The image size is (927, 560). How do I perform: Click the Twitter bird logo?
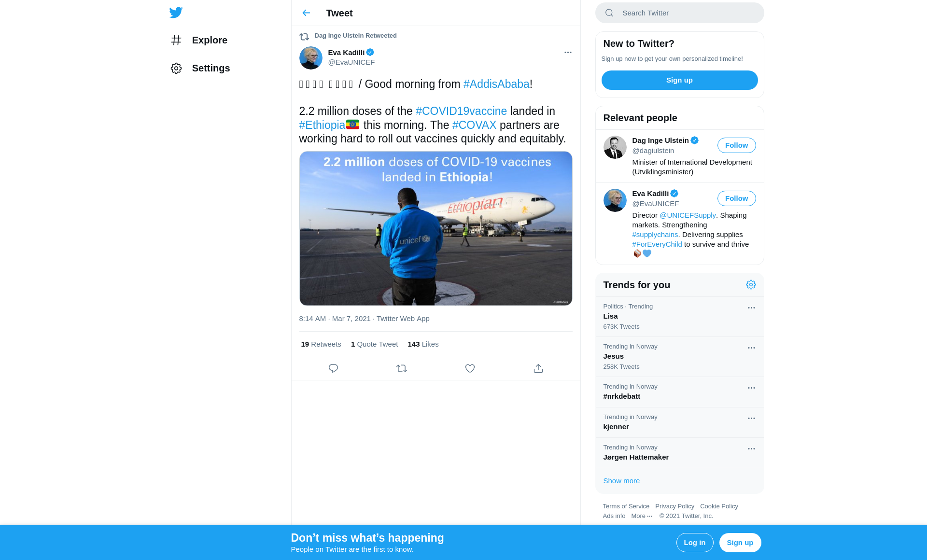[176, 13]
